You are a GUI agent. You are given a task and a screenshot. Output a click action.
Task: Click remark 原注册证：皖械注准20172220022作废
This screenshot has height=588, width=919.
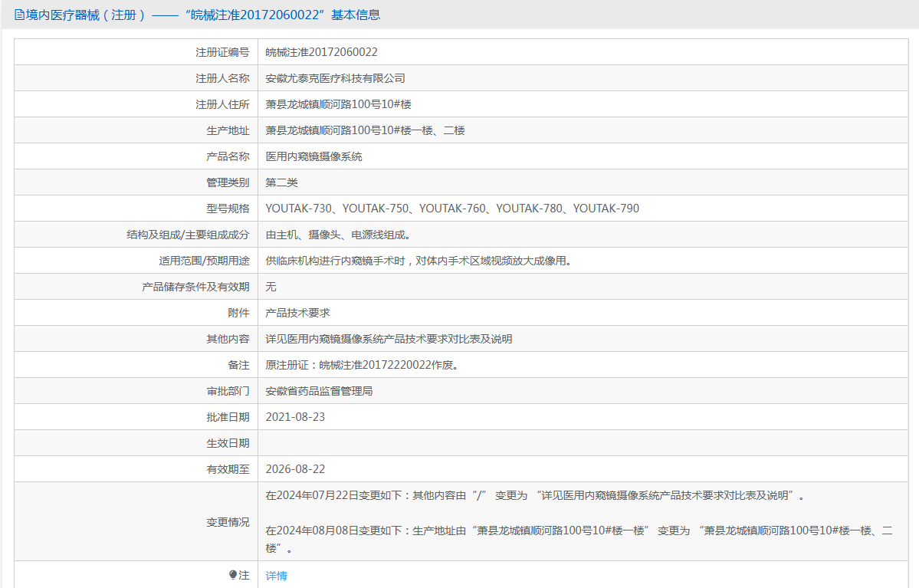coord(362,365)
